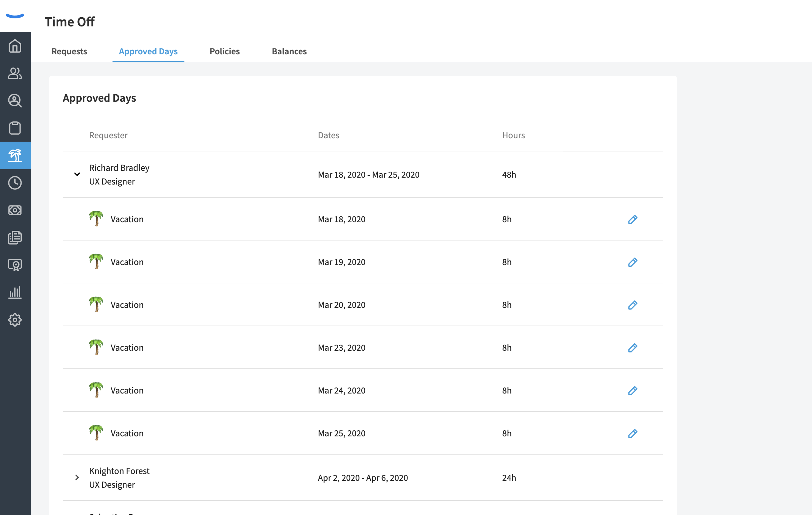Open the clipboard icon in sidebar
The width and height of the screenshot is (812, 515).
point(15,128)
